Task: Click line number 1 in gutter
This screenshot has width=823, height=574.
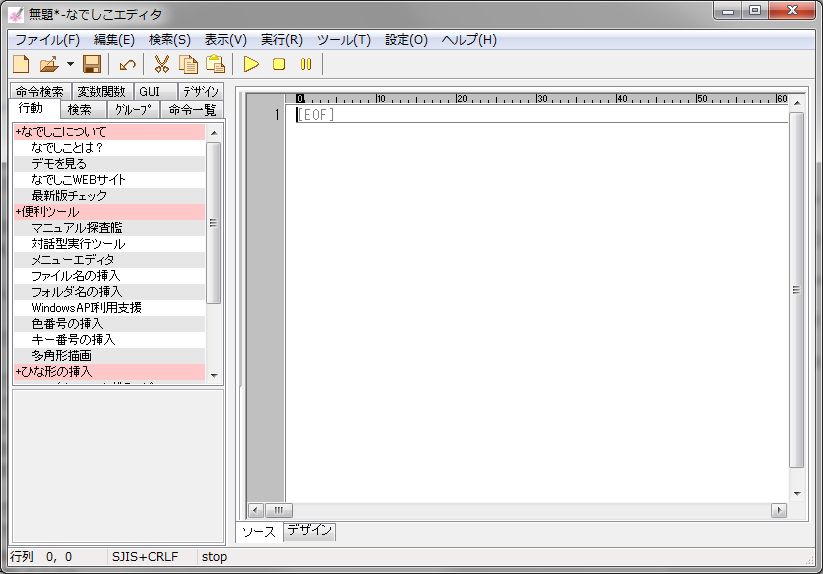Action: [277, 114]
